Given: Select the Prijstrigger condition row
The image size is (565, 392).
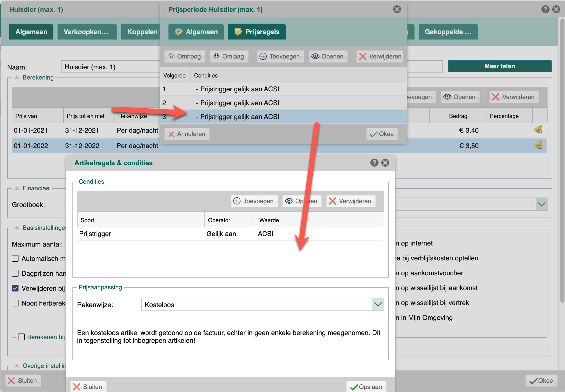Looking at the screenshot, I should (230, 234).
